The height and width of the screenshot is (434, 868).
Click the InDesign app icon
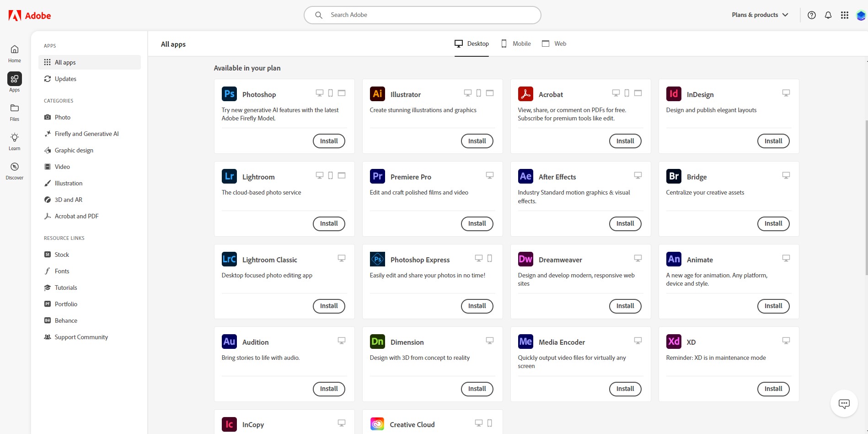pos(674,94)
